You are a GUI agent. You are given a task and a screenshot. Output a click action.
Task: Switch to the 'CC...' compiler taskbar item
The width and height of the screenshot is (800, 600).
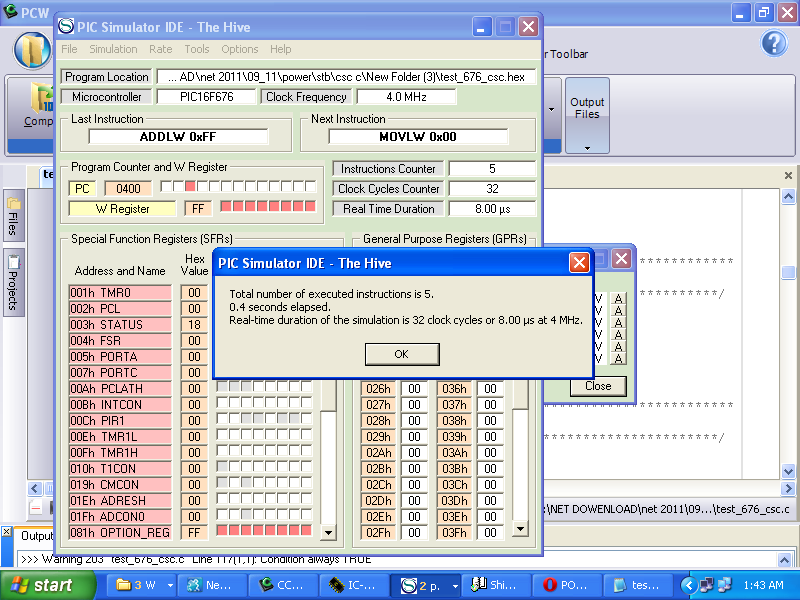tap(282, 586)
